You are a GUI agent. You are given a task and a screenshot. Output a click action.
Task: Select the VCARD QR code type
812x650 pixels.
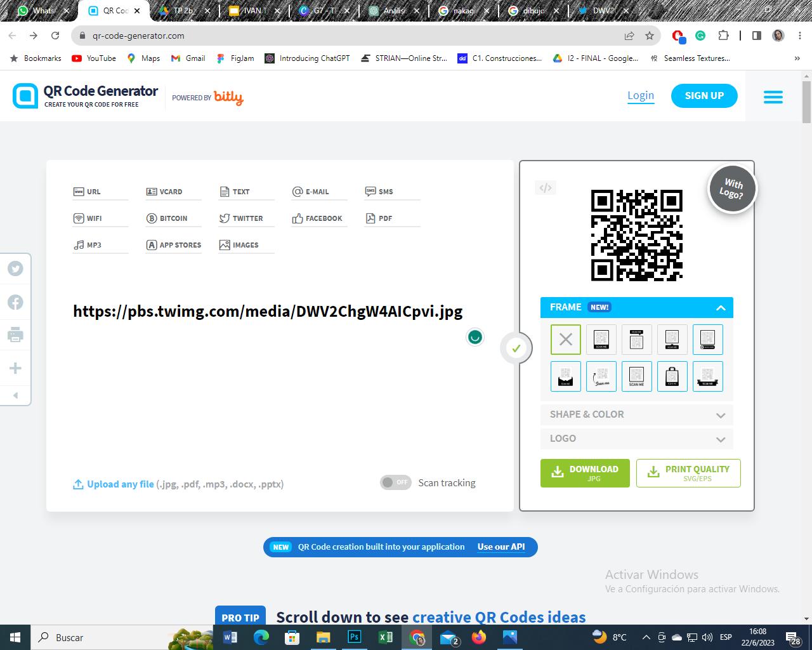[173, 192]
